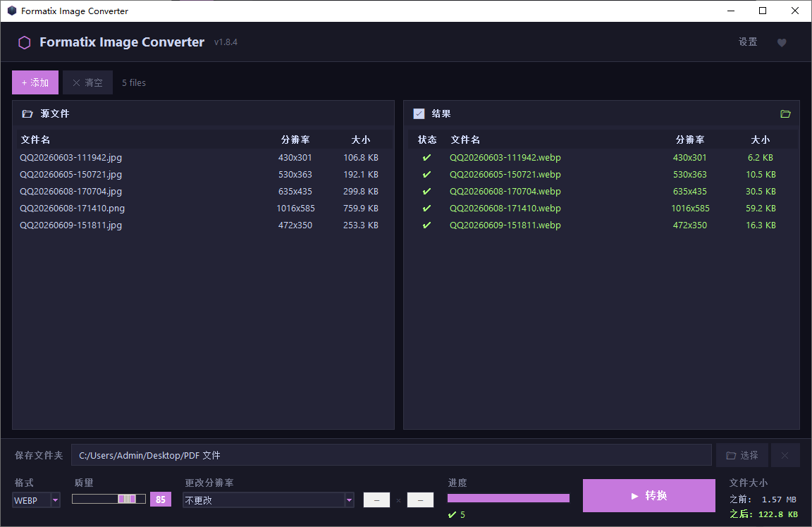The height and width of the screenshot is (527, 812).
Task: Click the 清空 clear list button
Action: coord(87,82)
